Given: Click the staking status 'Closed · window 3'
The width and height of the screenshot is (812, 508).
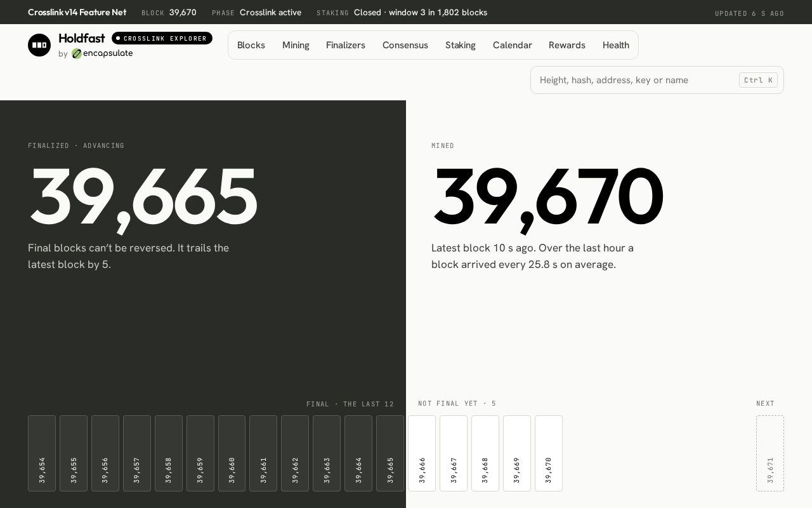Looking at the screenshot, I should coord(421,12).
